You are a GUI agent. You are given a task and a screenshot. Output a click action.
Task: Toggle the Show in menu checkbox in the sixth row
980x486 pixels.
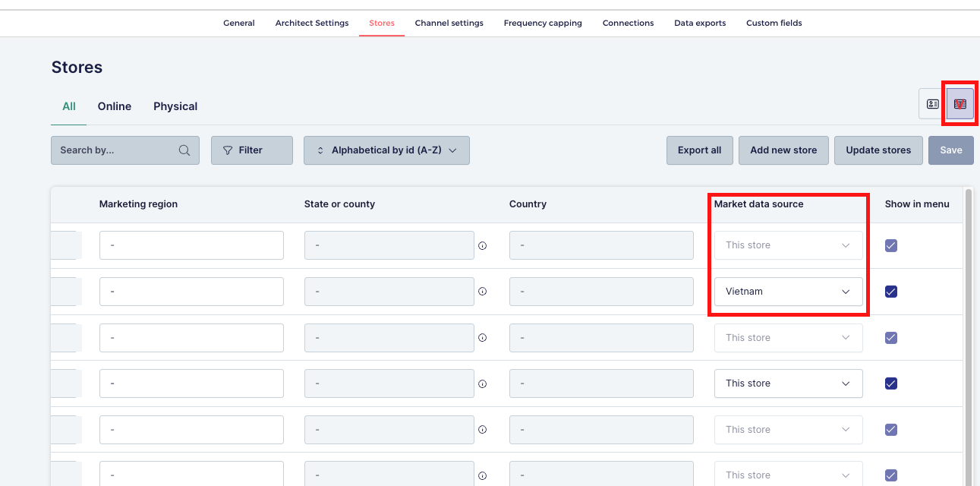[891, 475]
